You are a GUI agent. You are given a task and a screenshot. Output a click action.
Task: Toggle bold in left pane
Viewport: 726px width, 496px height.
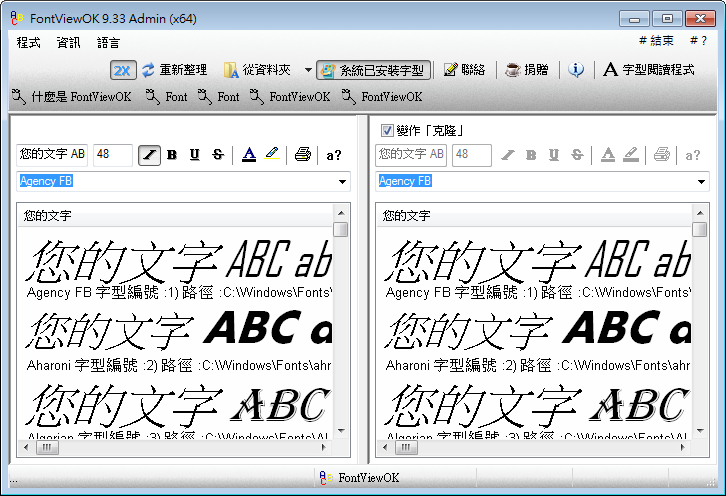[x=172, y=155]
